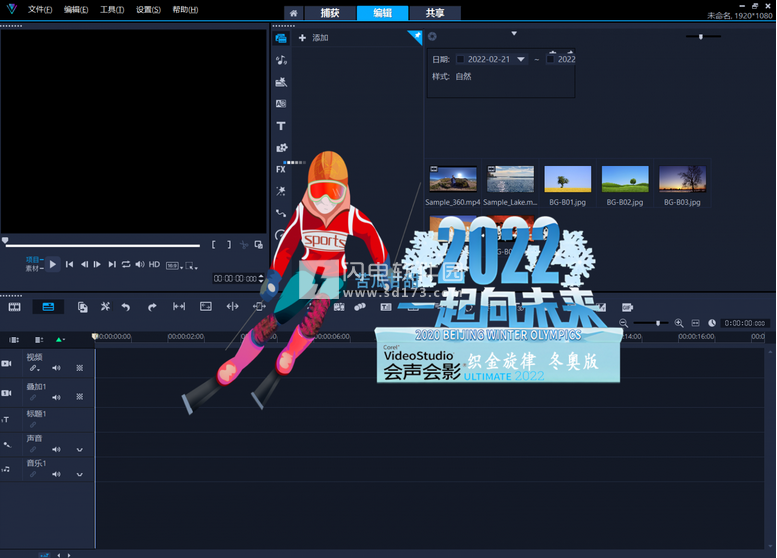Click the pin icon on library panel
Screen dimensions: 777x558
(x=416, y=36)
